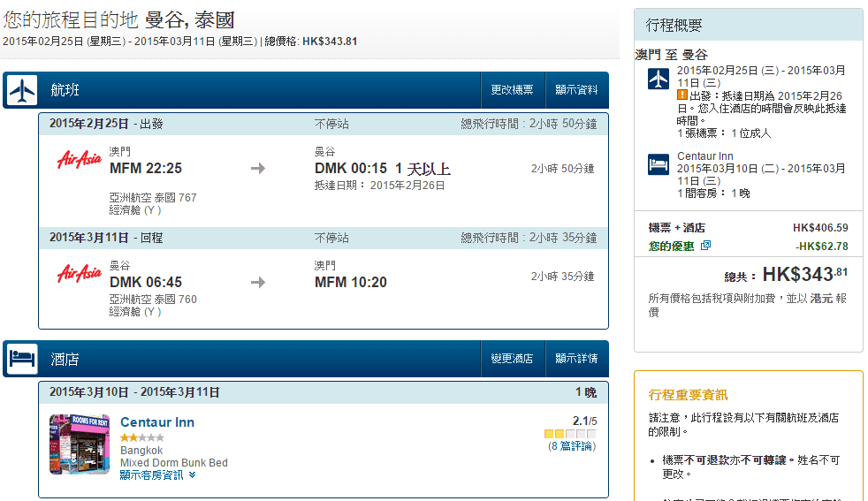Open the 8 篇評論 reviews link

point(574,446)
